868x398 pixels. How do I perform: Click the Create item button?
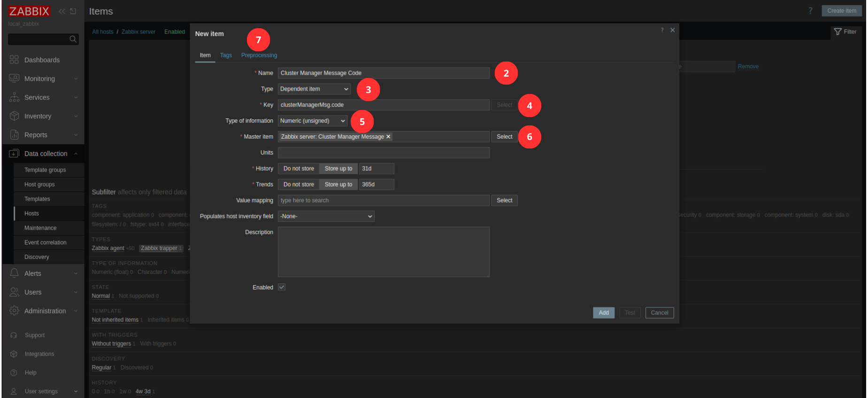842,11
